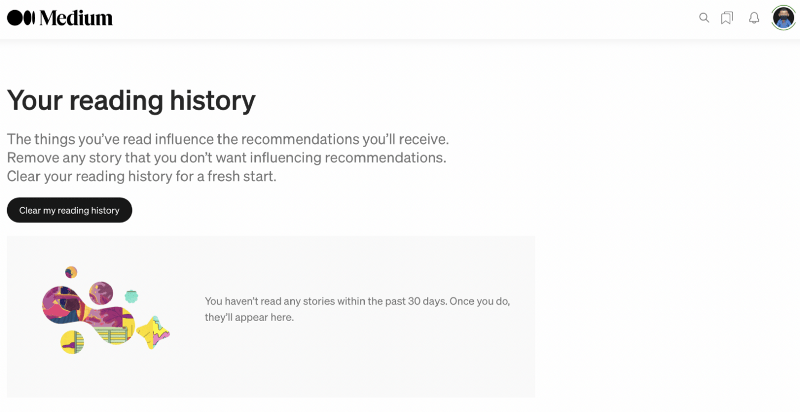Viewport: 800px width, 412px height.
Task: Click the Medium logo circles icon
Action: tap(21, 18)
